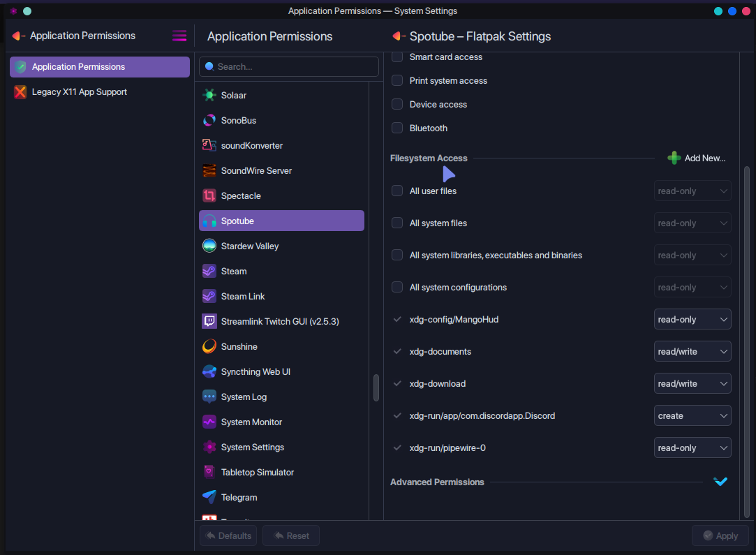
Task: Open read-only dropdown for All system configurations
Action: click(x=692, y=288)
